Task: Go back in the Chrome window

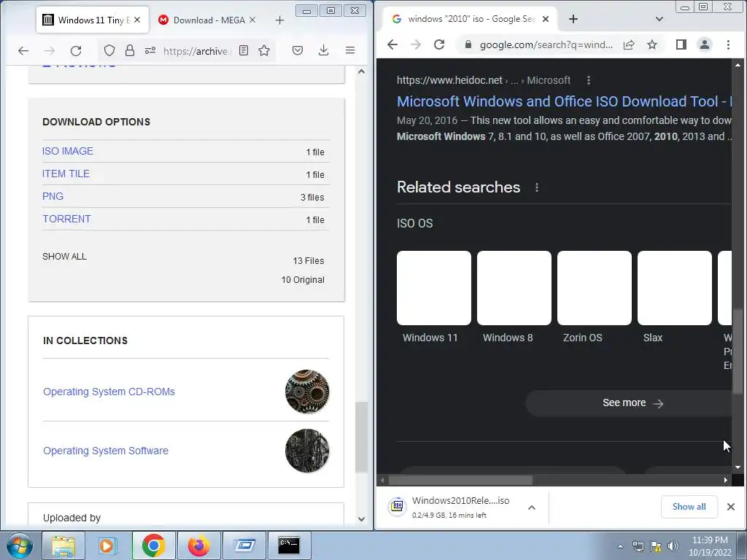Action: (x=392, y=44)
